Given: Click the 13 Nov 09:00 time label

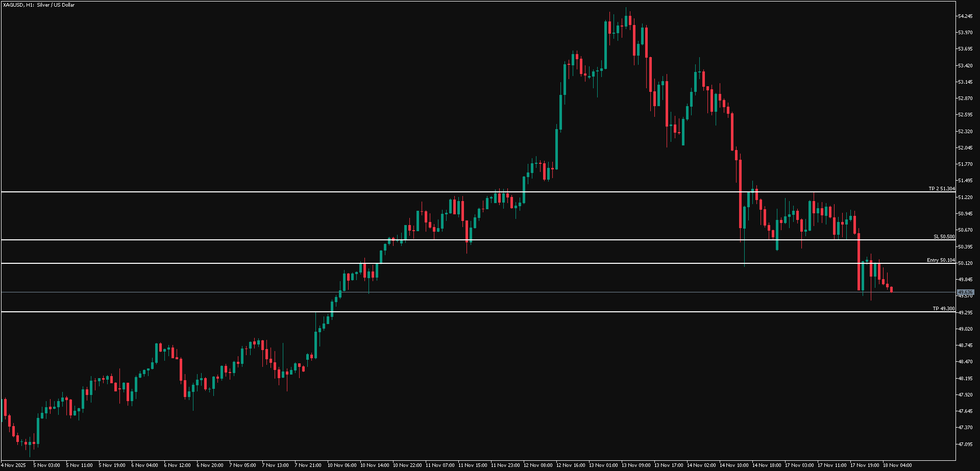Looking at the screenshot, I should point(636,465).
